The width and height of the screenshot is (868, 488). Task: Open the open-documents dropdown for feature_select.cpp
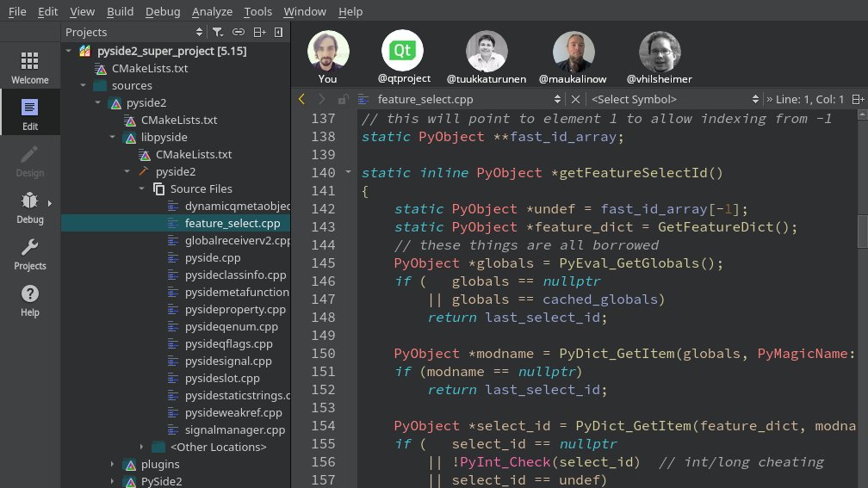557,99
